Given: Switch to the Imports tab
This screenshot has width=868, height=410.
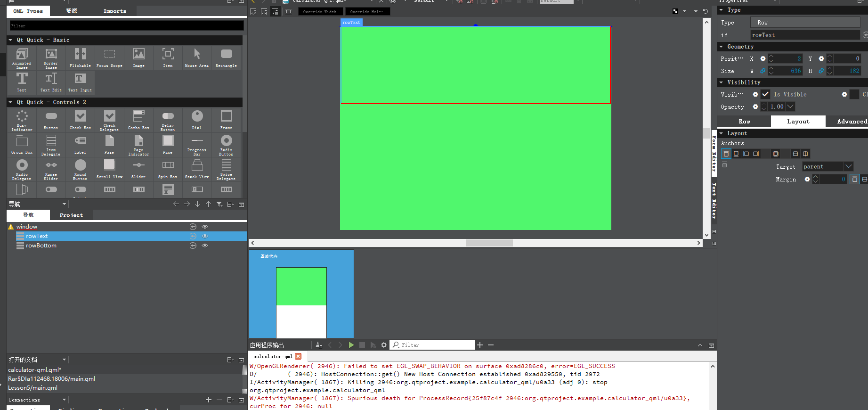Looking at the screenshot, I should point(114,11).
